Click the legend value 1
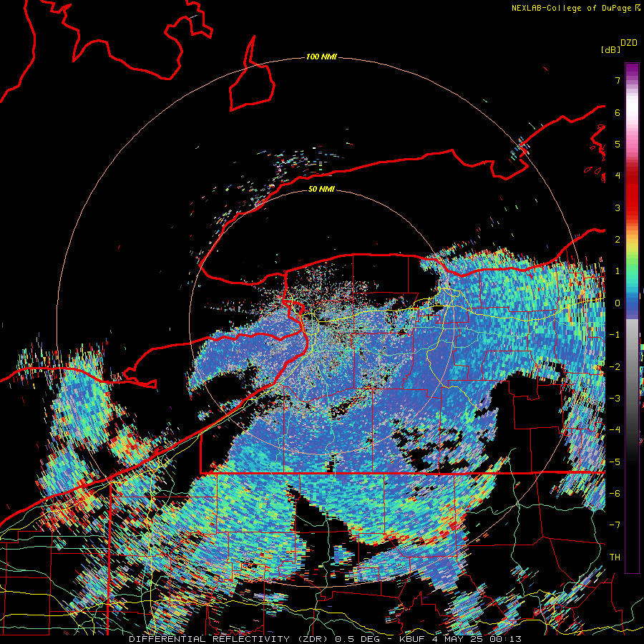The height and width of the screenshot is (644, 644). pyautogui.click(x=618, y=271)
